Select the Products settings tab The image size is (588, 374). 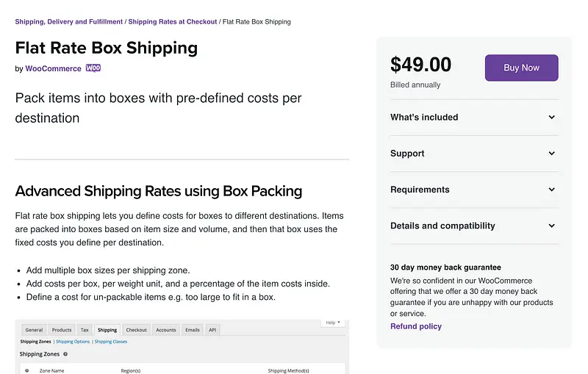tap(62, 330)
